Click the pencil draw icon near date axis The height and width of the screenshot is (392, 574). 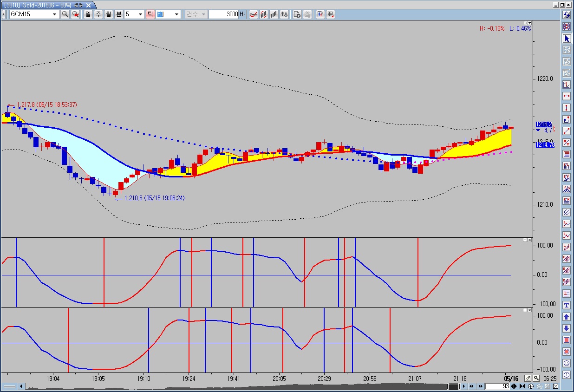point(528,379)
